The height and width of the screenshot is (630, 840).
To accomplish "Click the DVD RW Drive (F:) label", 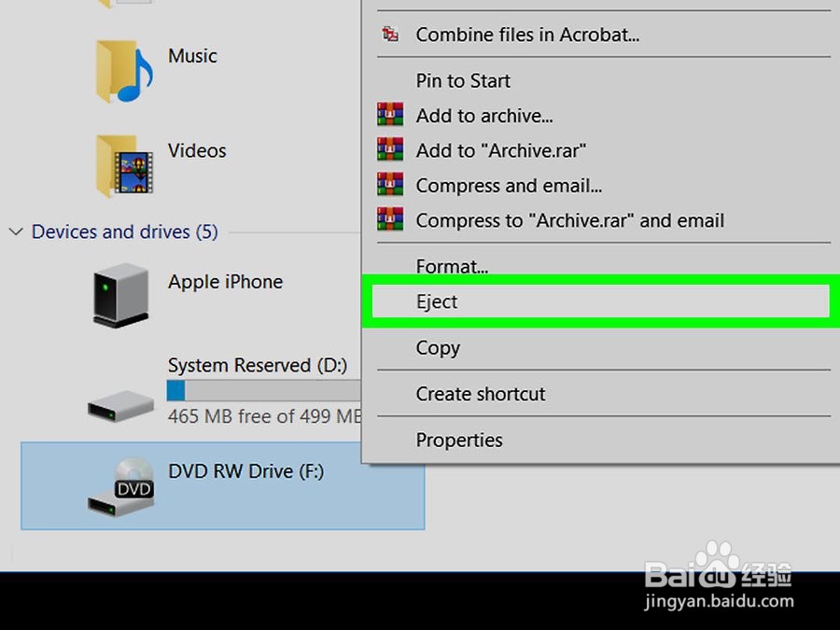I will [245, 471].
